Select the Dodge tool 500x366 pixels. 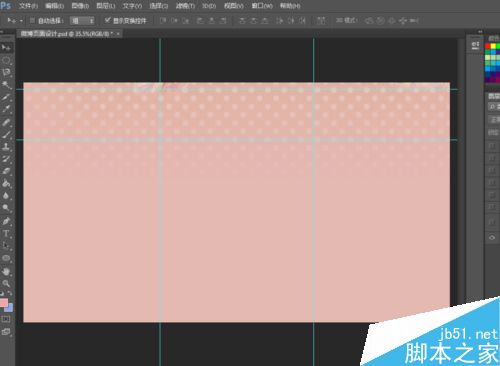coord(6,208)
